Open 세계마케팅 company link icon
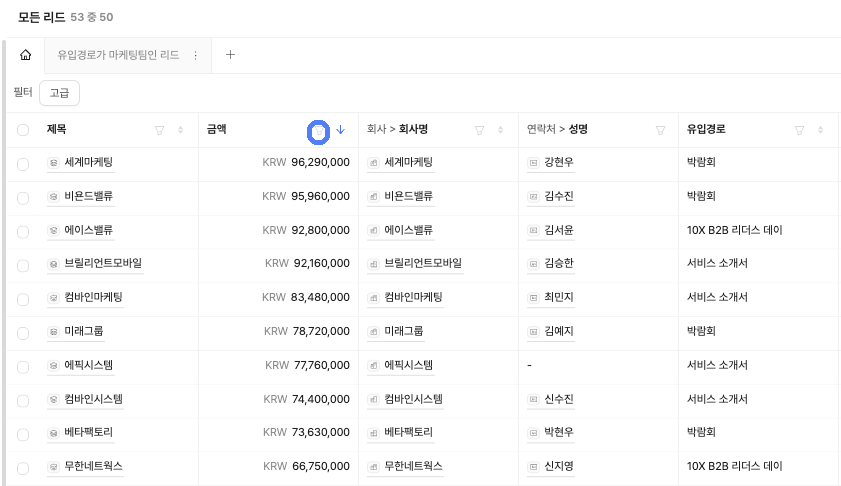Viewport: 841px width, 486px height. tap(373, 163)
